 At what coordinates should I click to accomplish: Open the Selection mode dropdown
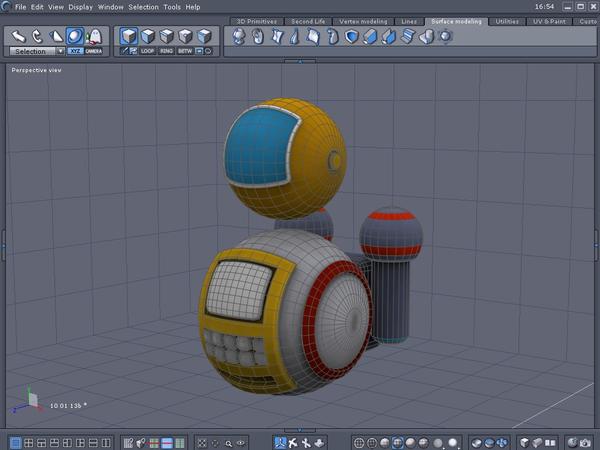[37, 51]
